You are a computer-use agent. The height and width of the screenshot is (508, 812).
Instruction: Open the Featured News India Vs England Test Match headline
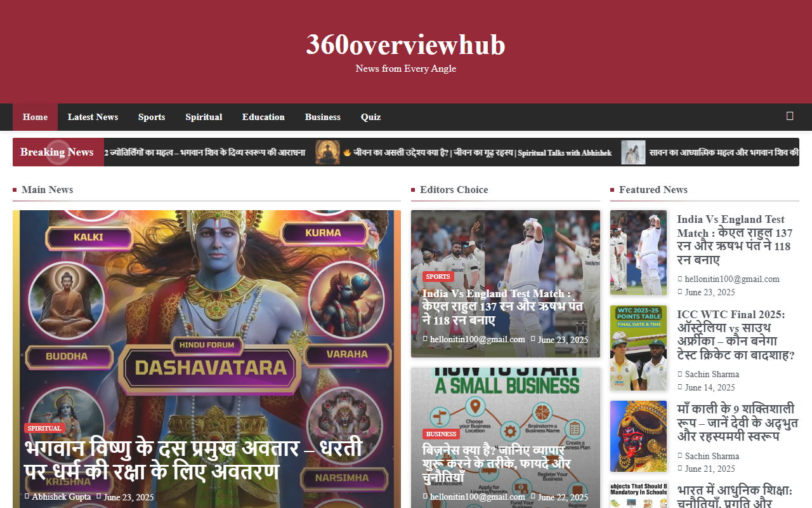click(735, 239)
